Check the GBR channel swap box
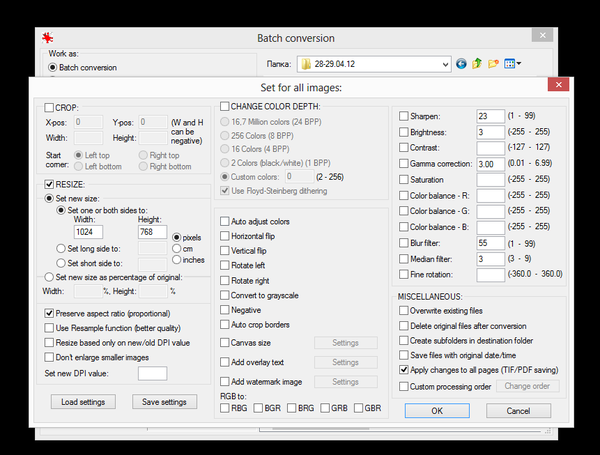Viewport: 600px width, 455px height. pyautogui.click(x=359, y=408)
